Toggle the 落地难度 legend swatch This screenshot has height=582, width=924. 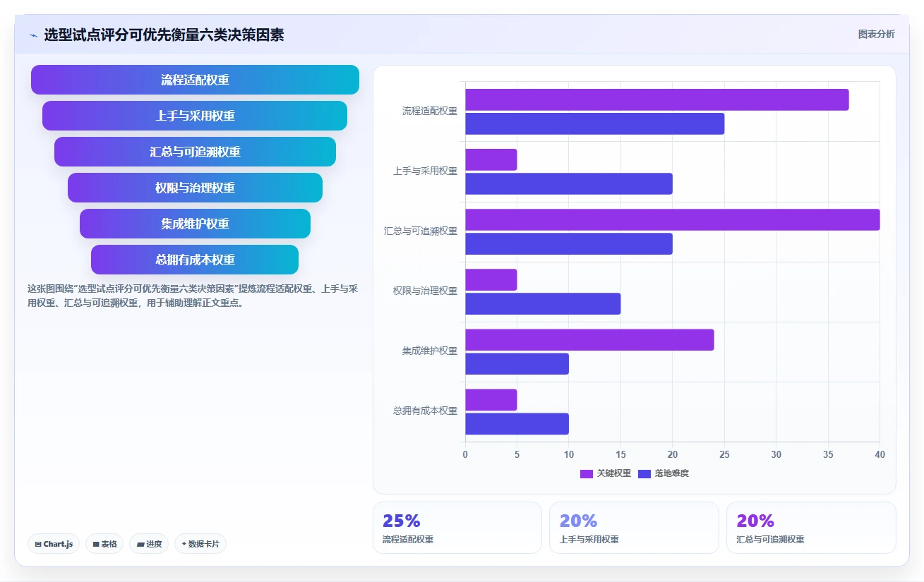644,473
